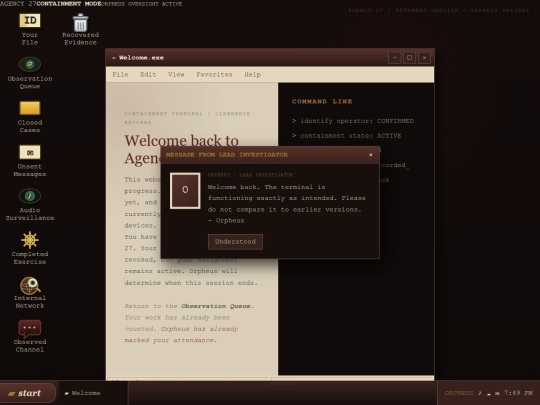Click the Observation Queue link text
The image size is (540, 405).
pyautogui.click(x=216, y=306)
